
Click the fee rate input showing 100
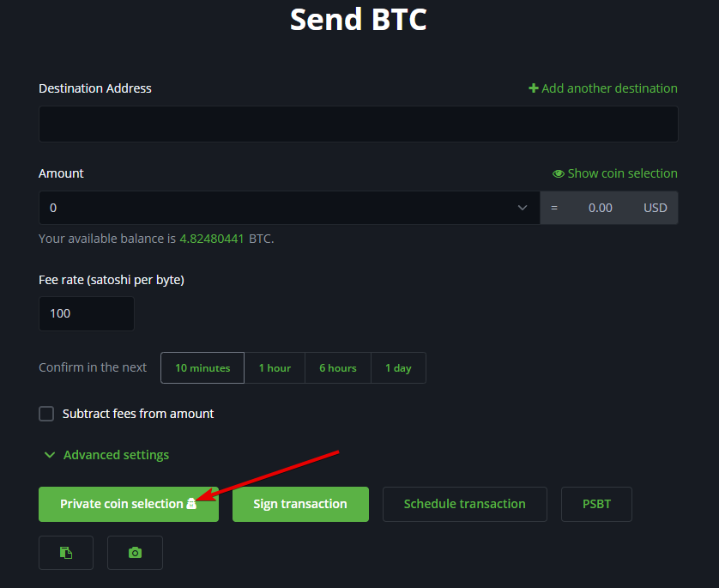(86, 313)
